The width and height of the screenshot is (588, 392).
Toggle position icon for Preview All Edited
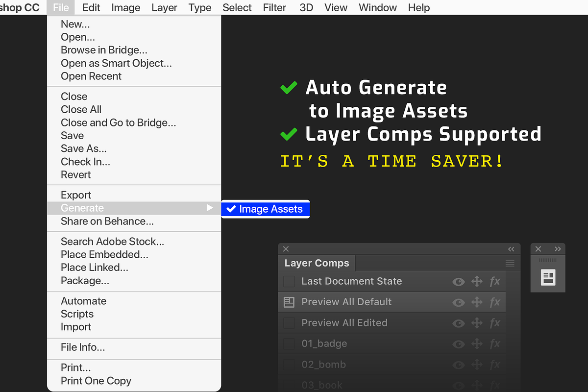477,323
